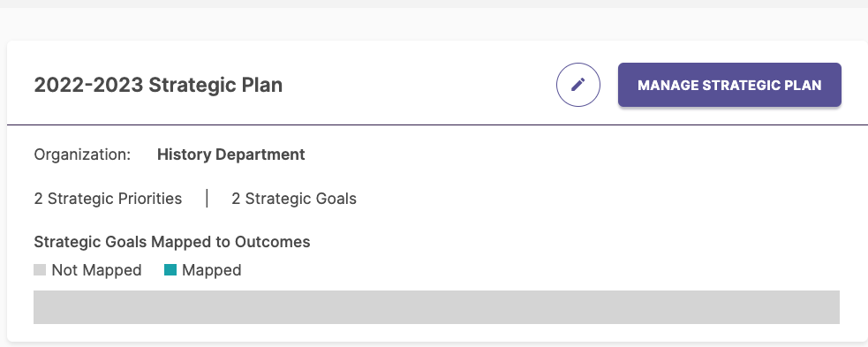The width and height of the screenshot is (868, 347).
Task: Click the vertical separator between priorities and goals
Action: (x=207, y=198)
